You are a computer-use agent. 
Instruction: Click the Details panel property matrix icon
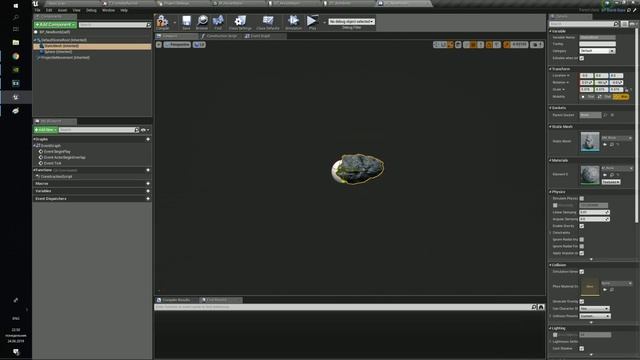click(x=624, y=24)
